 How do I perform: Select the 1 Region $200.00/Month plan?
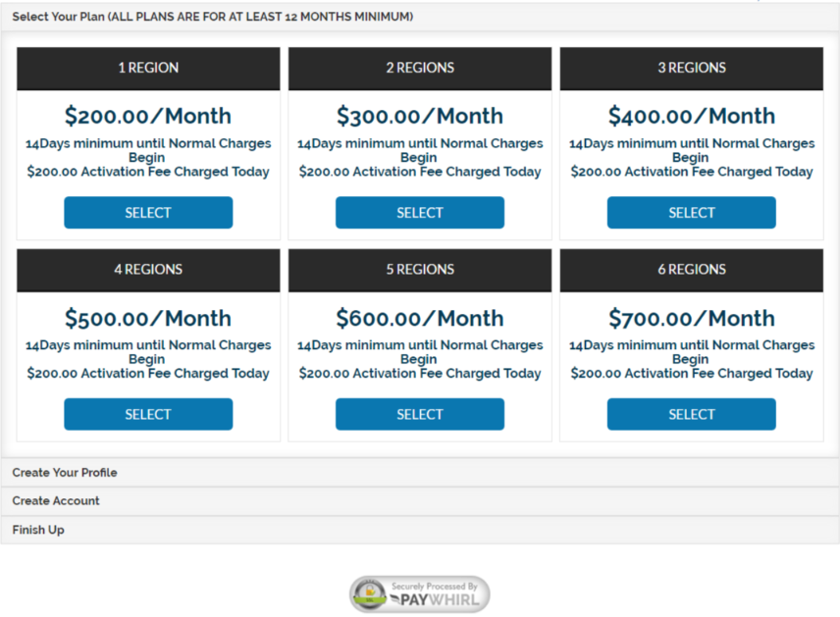[x=148, y=213]
